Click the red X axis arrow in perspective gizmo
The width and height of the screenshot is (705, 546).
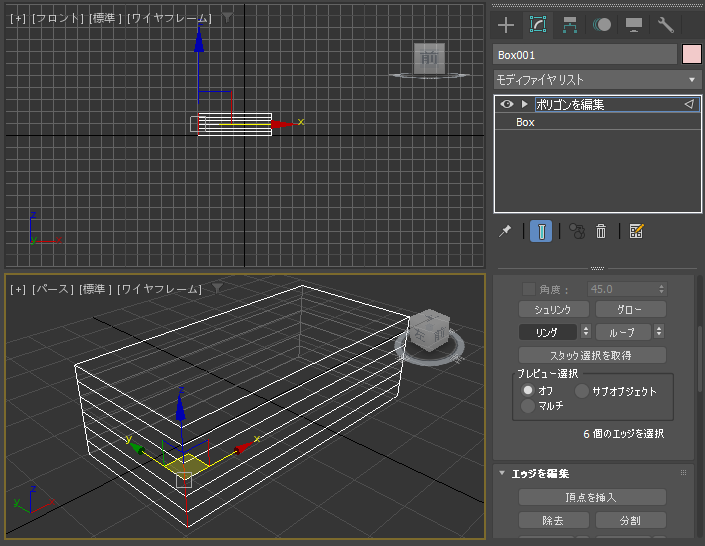[243, 447]
